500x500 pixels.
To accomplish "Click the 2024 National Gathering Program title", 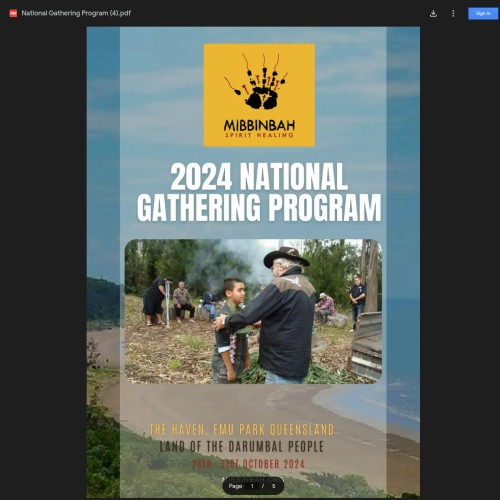I will 259,192.
